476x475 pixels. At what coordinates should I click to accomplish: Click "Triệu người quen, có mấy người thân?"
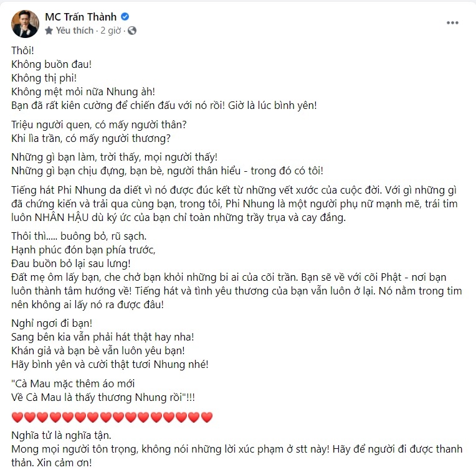click(99, 125)
